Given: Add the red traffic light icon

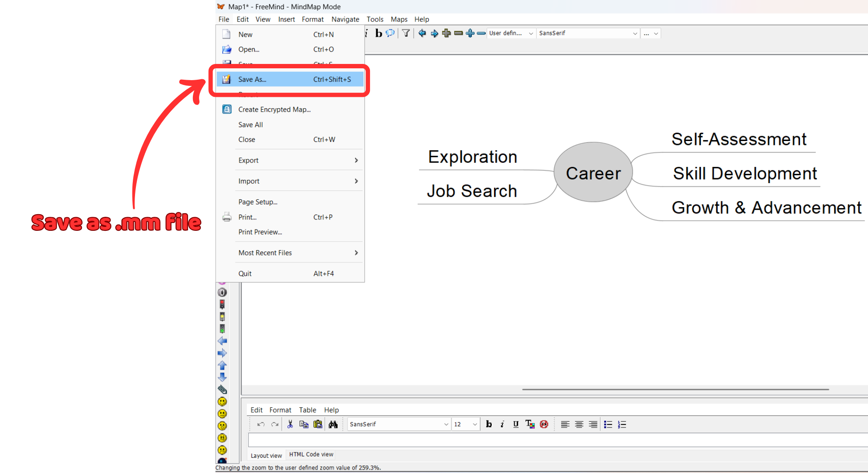Looking at the screenshot, I should pos(222,304).
